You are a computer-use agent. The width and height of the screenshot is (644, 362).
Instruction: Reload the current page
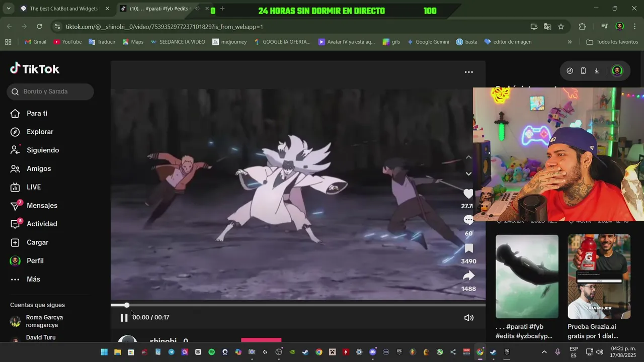(x=39, y=27)
